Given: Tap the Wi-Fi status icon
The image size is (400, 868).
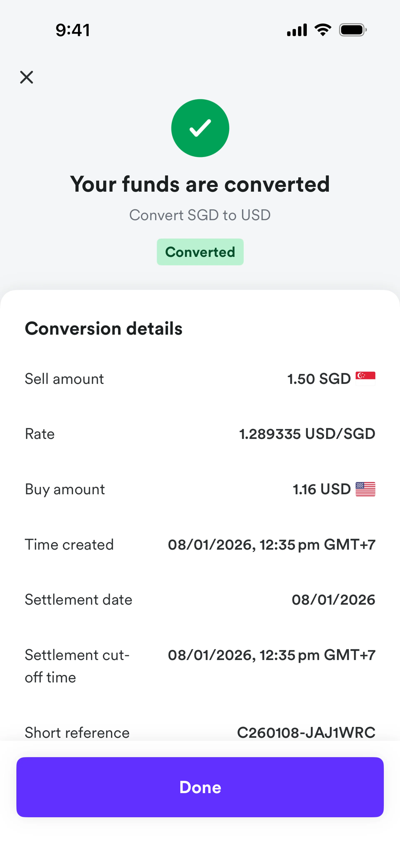Looking at the screenshot, I should click(x=323, y=30).
